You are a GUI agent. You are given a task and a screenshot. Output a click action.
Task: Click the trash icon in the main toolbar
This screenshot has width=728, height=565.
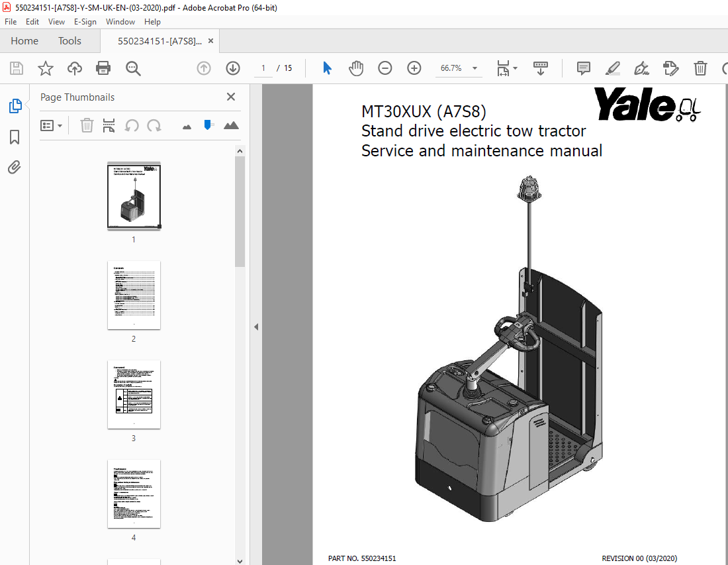tap(700, 68)
